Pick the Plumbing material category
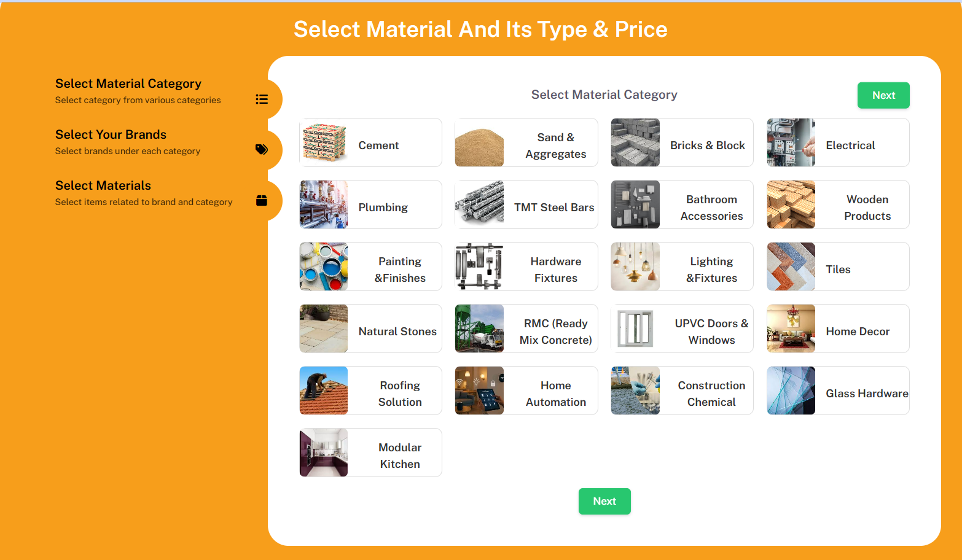 click(370, 204)
